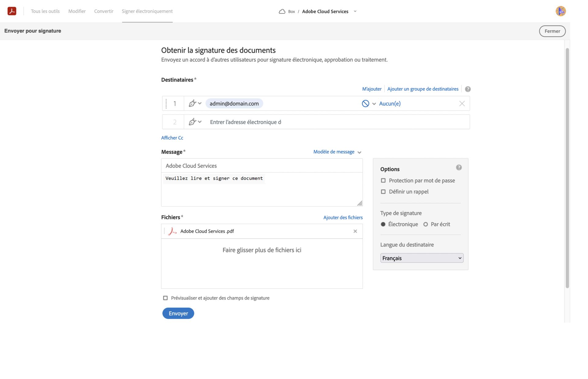The height and width of the screenshot is (379, 588).
Task: Click the Fermer button
Action: point(552,31)
